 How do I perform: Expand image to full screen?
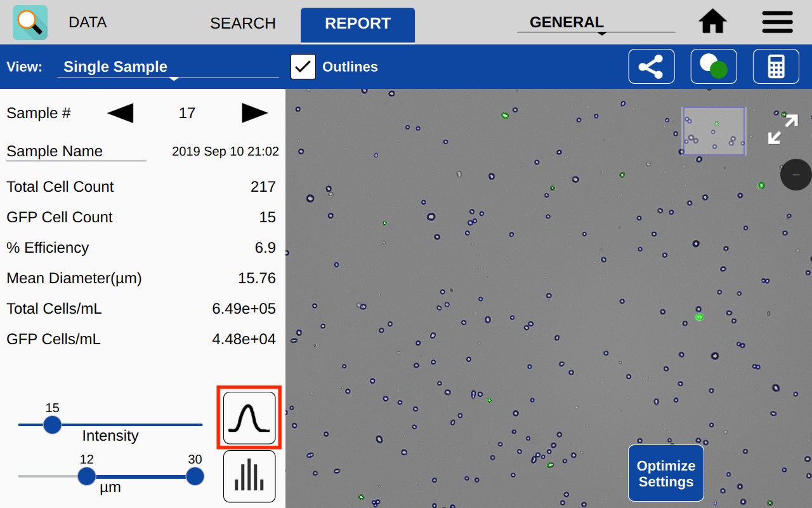click(782, 129)
